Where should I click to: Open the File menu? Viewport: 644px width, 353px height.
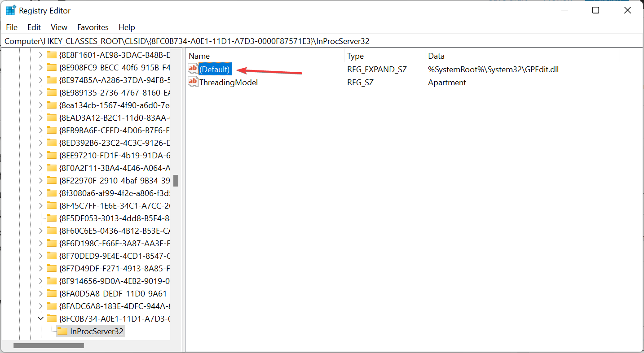(x=12, y=27)
